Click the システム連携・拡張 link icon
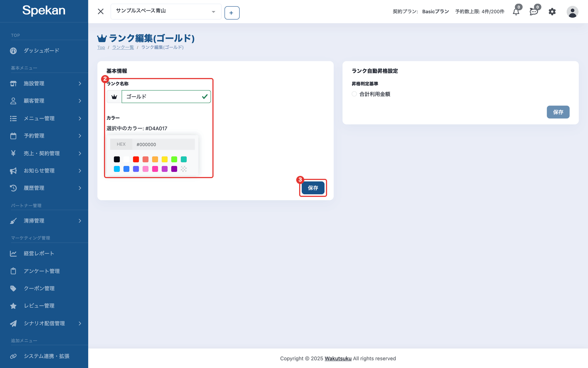 tap(13, 356)
